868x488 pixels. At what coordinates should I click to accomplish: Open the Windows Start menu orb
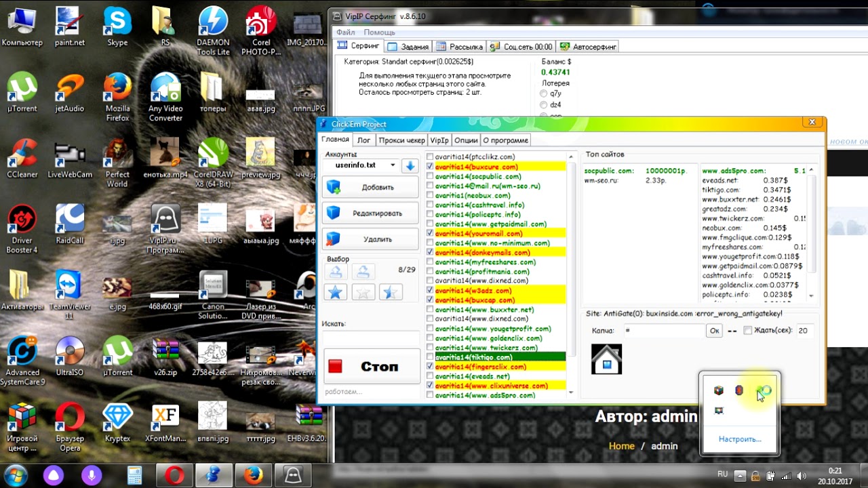click(16, 475)
